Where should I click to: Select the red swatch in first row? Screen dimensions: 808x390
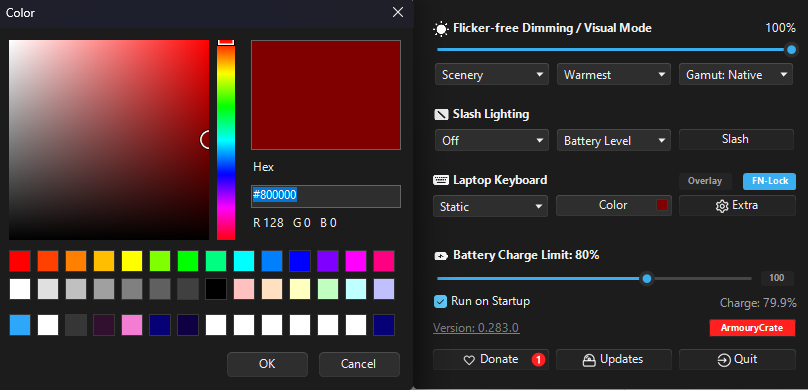[20, 261]
